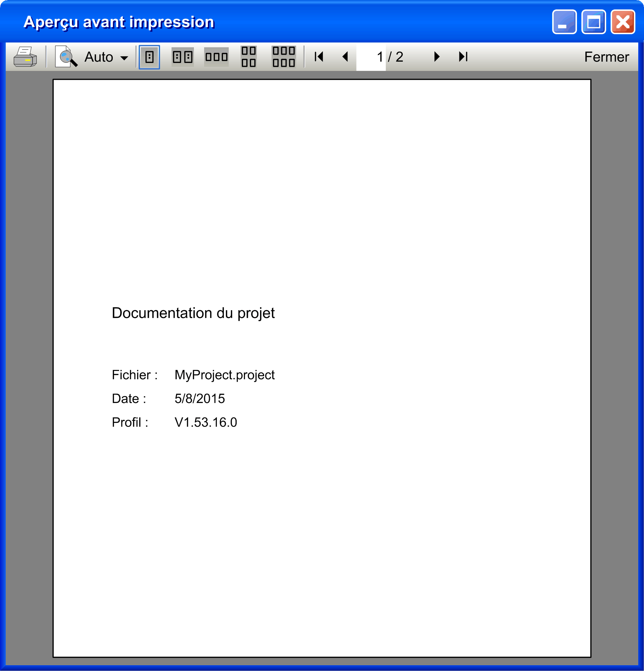Switch to six pages grid layout
Screen dimensions: 644x671
pyautogui.click(x=284, y=57)
